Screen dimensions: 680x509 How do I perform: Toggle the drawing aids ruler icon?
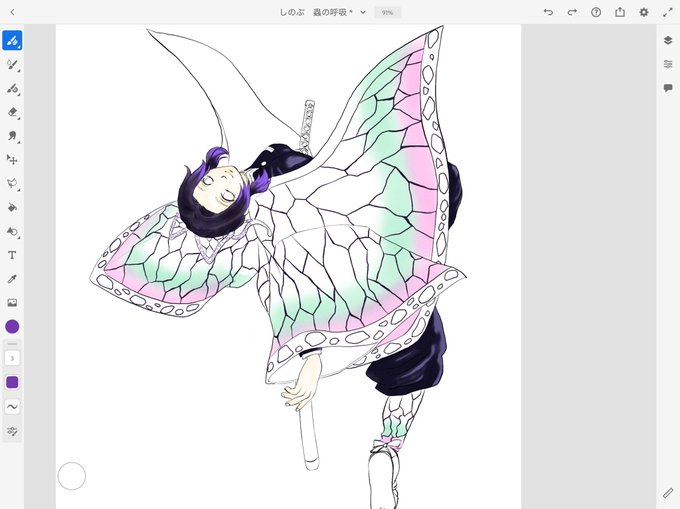668,493
